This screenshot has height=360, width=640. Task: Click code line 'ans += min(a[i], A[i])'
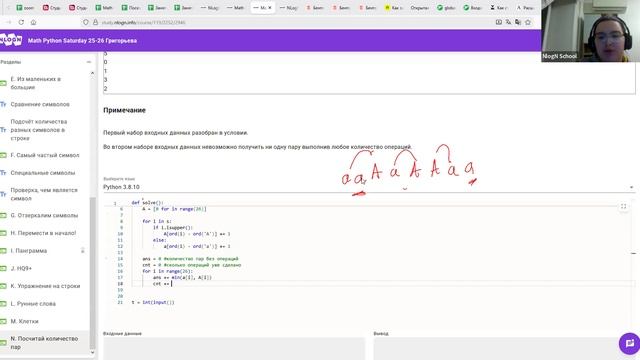click(182, 278)
